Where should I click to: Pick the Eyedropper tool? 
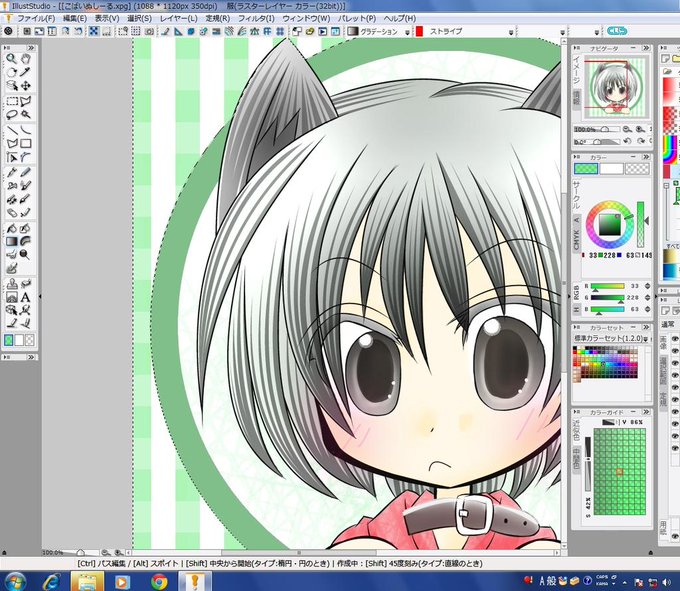coord(26,72)
